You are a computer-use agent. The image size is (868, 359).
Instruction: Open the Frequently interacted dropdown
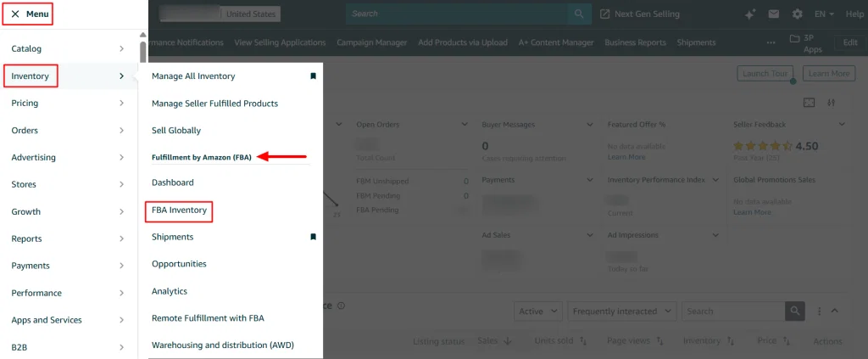[622, 311]
